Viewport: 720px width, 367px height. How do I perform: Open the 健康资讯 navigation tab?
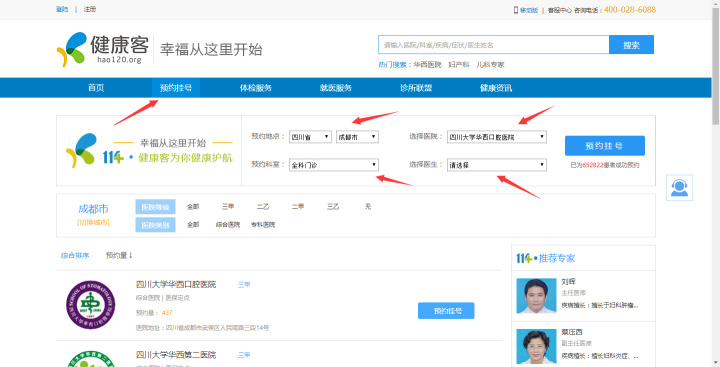point(496,88)
